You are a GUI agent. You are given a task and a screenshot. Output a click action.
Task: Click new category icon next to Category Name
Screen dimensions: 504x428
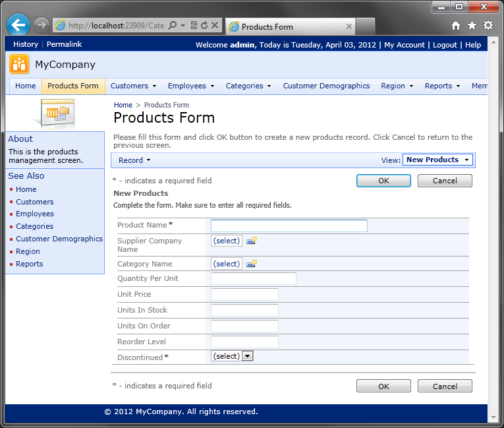pos(252,264)
